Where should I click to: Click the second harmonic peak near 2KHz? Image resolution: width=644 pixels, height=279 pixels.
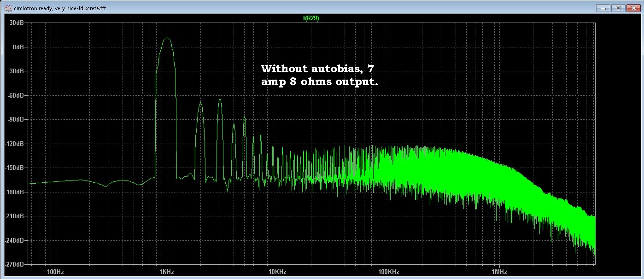pos(200,104)
